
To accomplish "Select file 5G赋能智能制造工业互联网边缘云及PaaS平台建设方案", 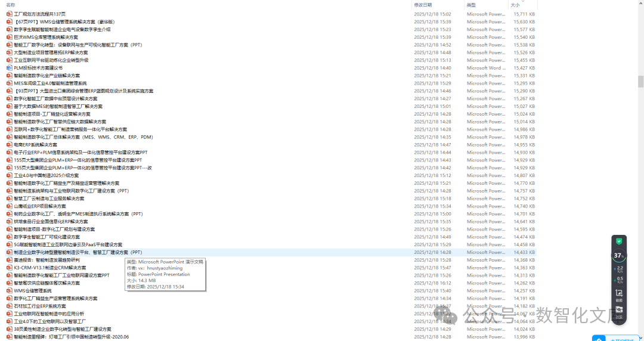I will pyautogui.click(x=68, y=244).
